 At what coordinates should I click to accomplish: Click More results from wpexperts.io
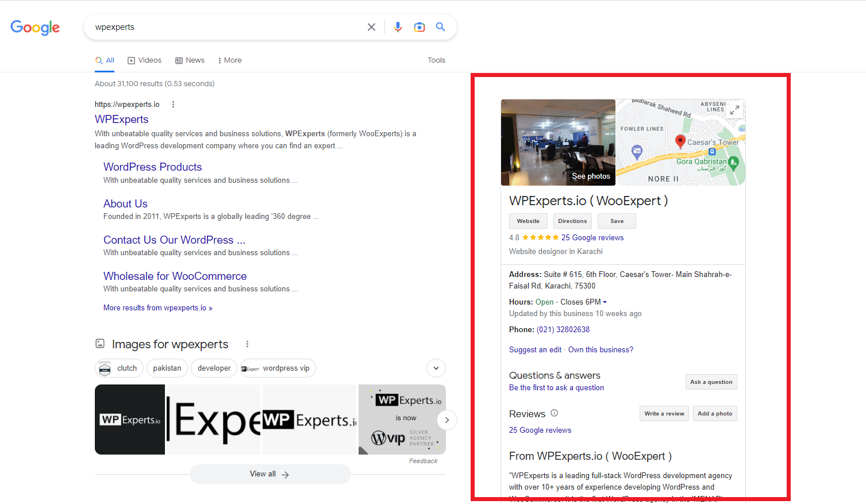point(158,308)
